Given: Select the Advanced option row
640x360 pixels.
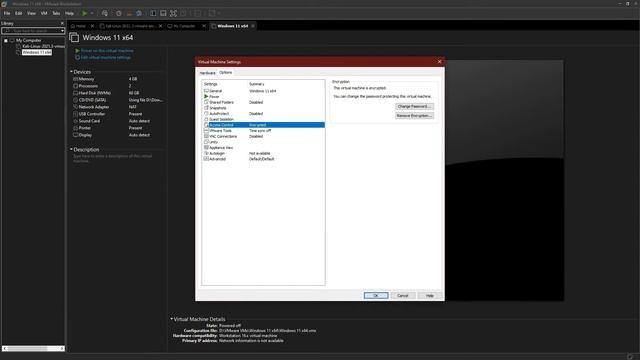Looking at the screenshot, I should click(x=264, y=159).
